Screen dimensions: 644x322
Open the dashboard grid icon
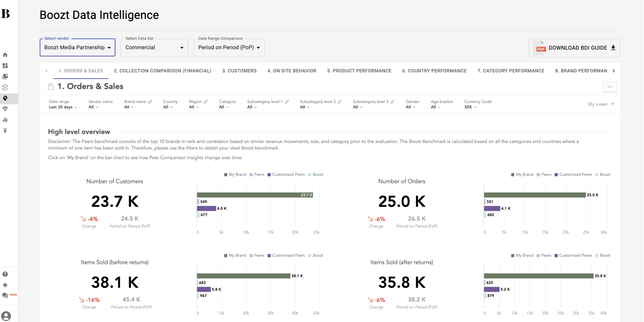tap(5, 66)
